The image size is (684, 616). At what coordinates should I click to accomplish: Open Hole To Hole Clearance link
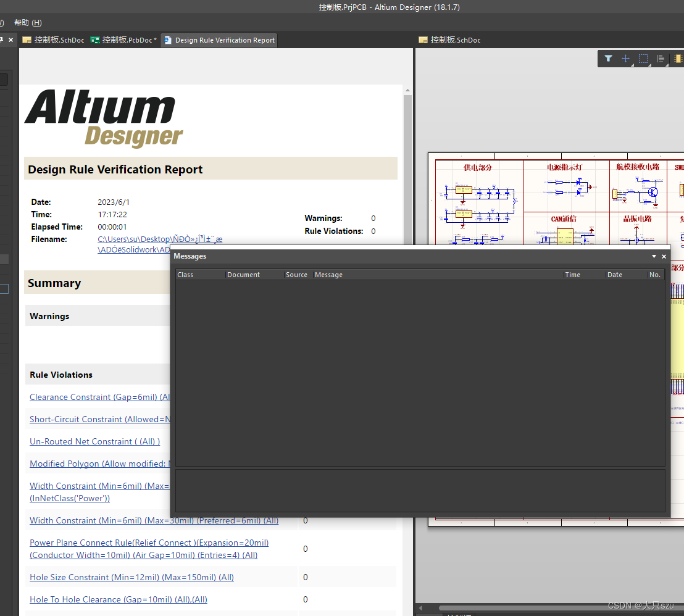click(x=118, y=599)
